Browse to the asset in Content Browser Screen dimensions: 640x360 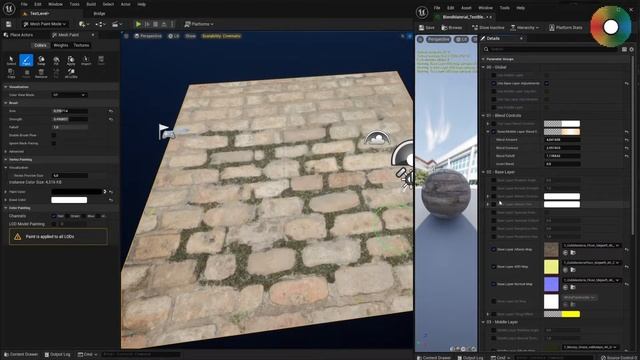coord(452,27)
